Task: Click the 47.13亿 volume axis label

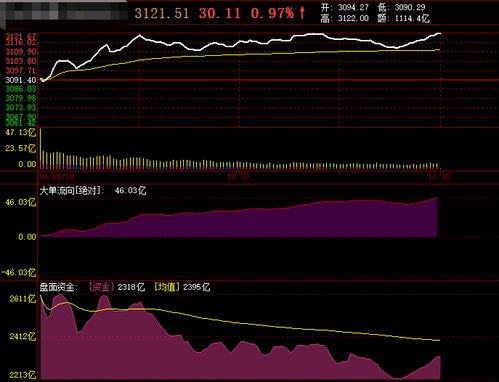Action: click(x=21, y=133)
